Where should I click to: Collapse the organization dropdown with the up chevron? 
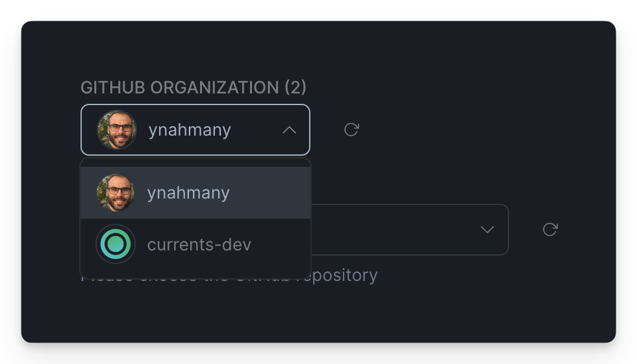pyautogui.click(x=289, y=130)
